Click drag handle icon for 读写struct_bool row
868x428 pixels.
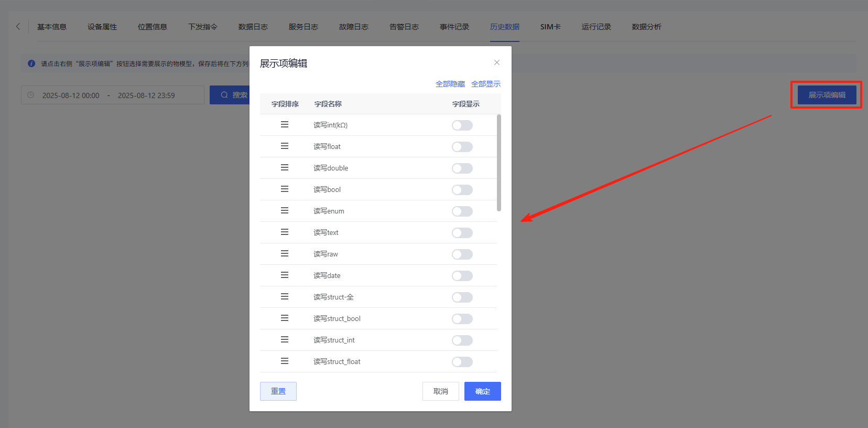click(x=285, y=318)
